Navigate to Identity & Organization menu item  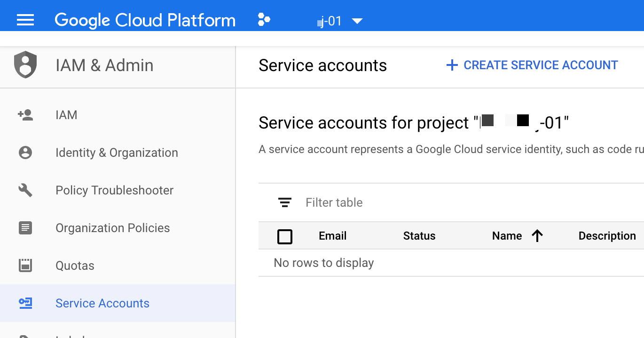117,152
